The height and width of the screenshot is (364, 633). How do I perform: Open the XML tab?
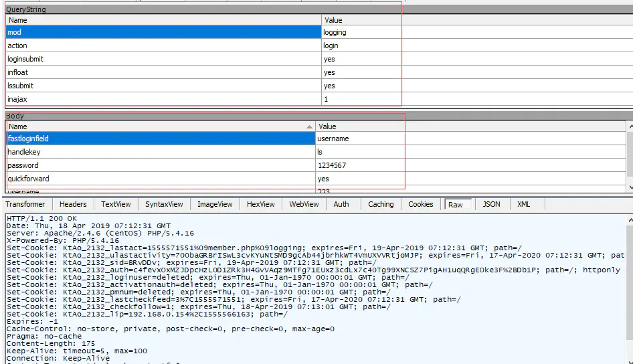pos(523,204)
